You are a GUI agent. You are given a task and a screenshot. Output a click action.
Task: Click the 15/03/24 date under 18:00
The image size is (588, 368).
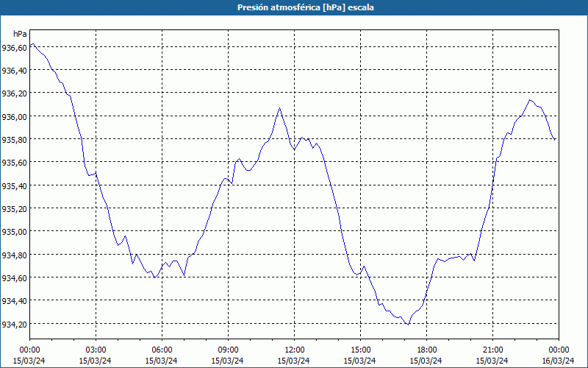point(426,361)
